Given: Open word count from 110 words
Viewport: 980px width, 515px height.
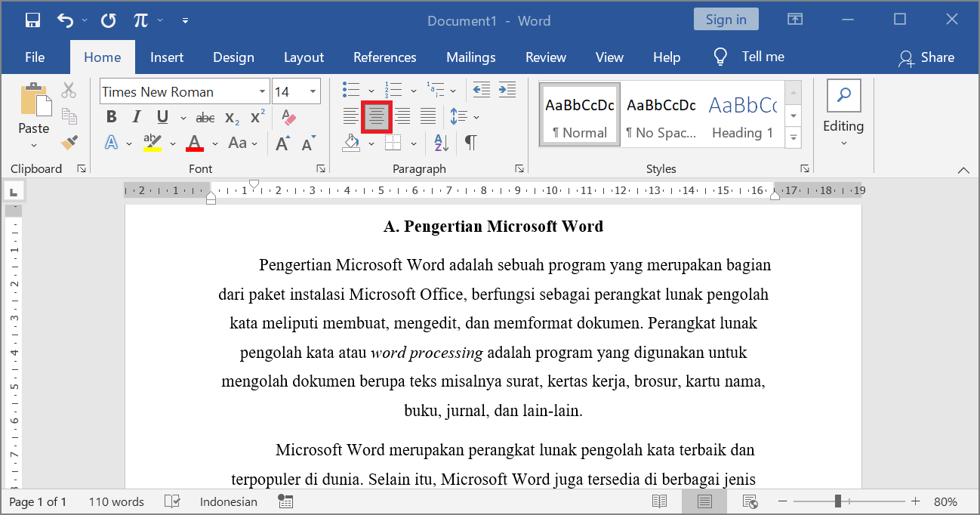Looking at the screenshot, I should pos(116,501).
